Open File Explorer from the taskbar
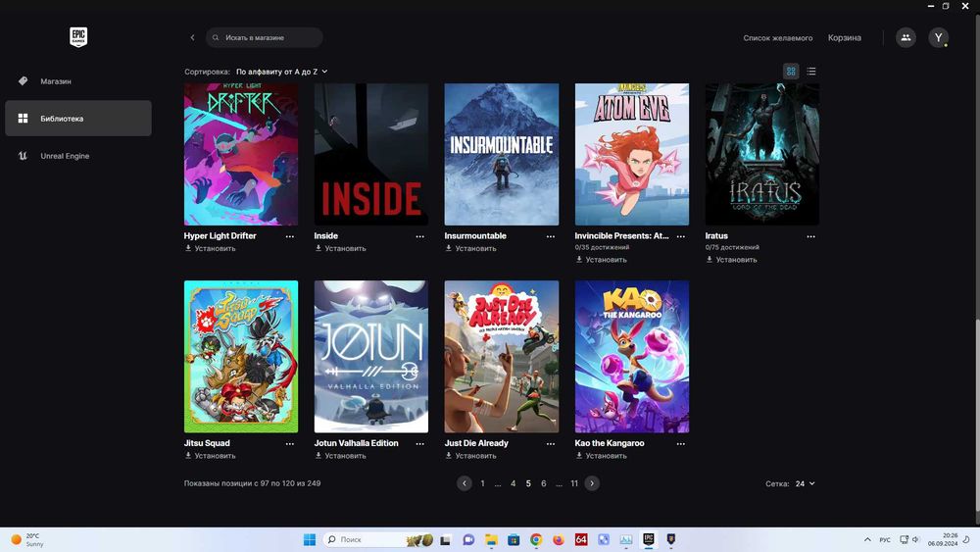 (491, 539)
